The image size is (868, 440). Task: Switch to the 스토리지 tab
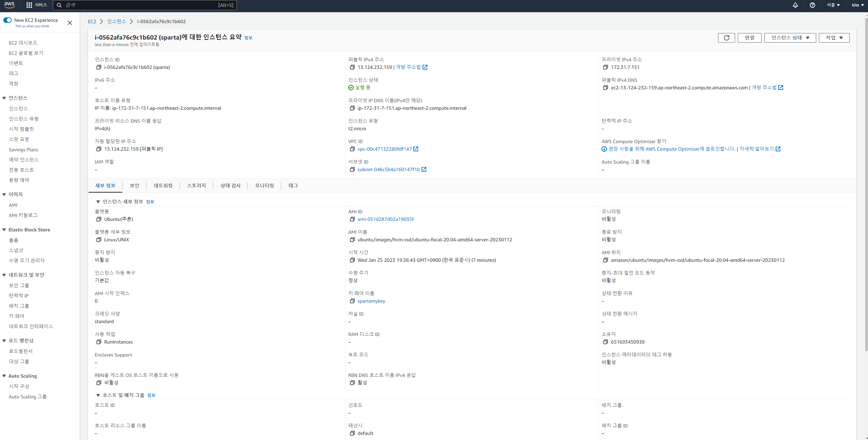tap(197, 185)
